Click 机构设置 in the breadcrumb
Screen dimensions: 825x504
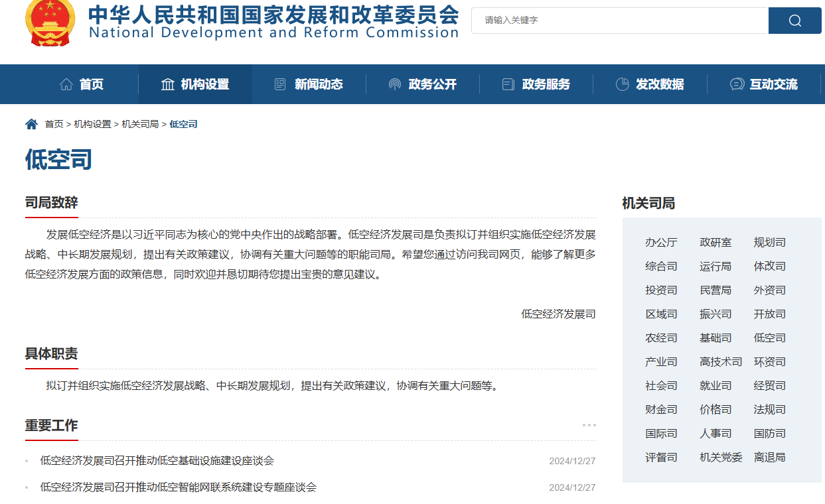pos(92,124)
